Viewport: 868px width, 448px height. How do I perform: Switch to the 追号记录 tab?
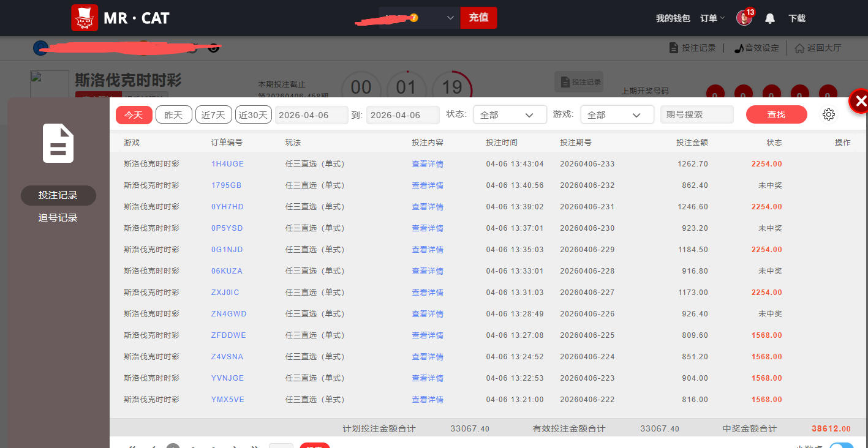click(58, 218)
